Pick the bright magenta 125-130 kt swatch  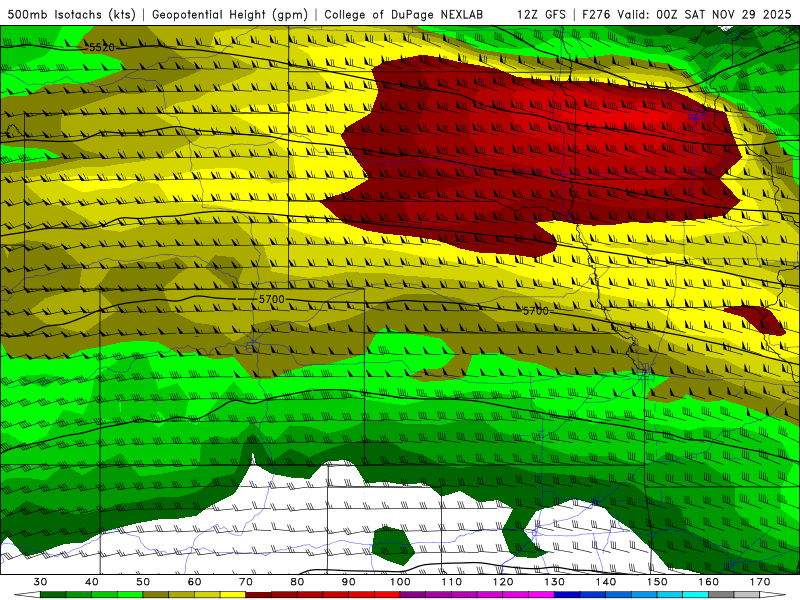tap(541, 595)
